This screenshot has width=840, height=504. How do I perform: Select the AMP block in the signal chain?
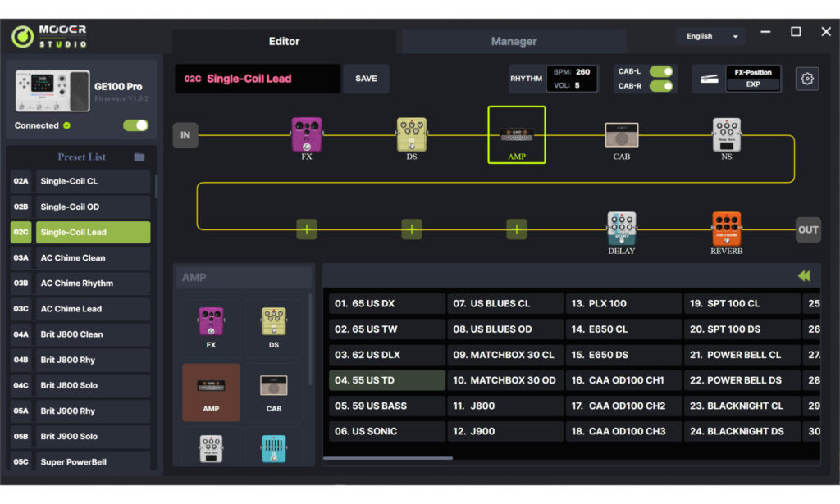517,135
